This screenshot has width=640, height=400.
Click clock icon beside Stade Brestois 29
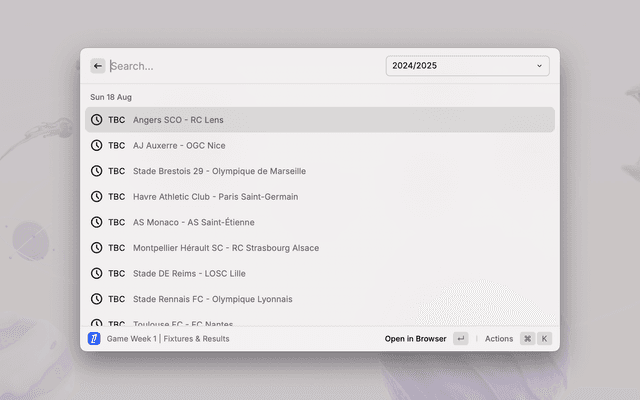pyautogui.click(x=97, y=171)
